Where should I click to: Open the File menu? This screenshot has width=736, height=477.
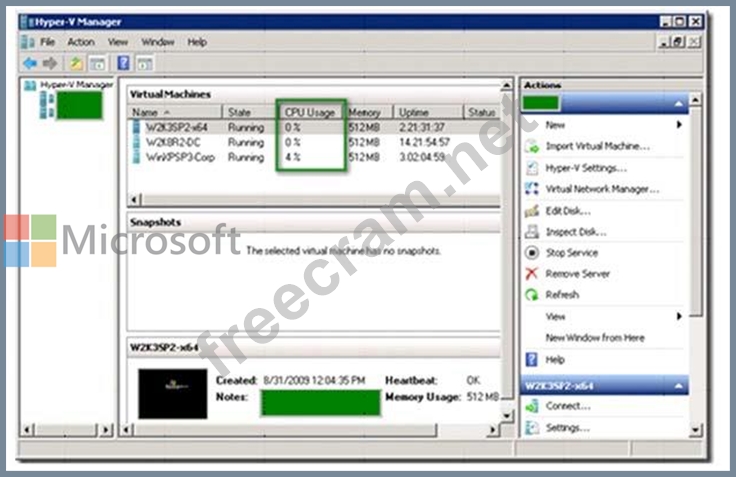(x=47, y=42)
